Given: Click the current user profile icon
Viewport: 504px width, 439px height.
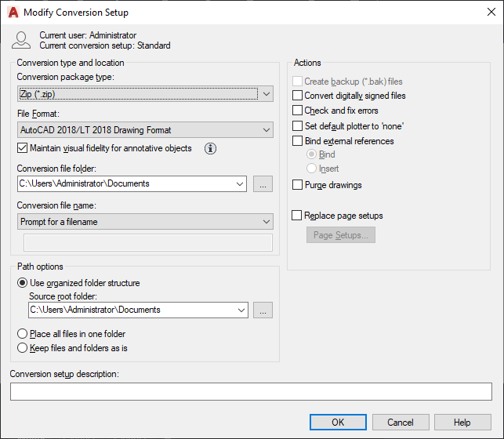Looking at the screenshot, I should (22, 41).
